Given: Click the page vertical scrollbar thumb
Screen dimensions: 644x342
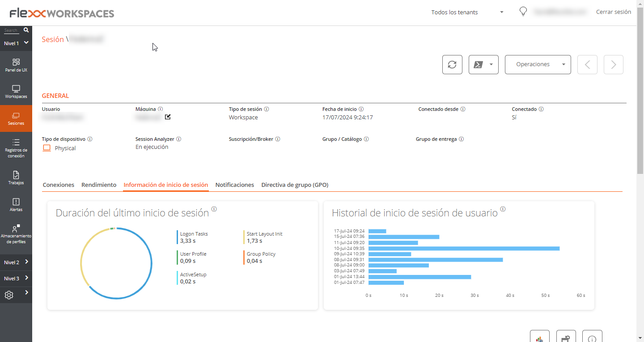Looking at the screenshot, I should (640, 91).
